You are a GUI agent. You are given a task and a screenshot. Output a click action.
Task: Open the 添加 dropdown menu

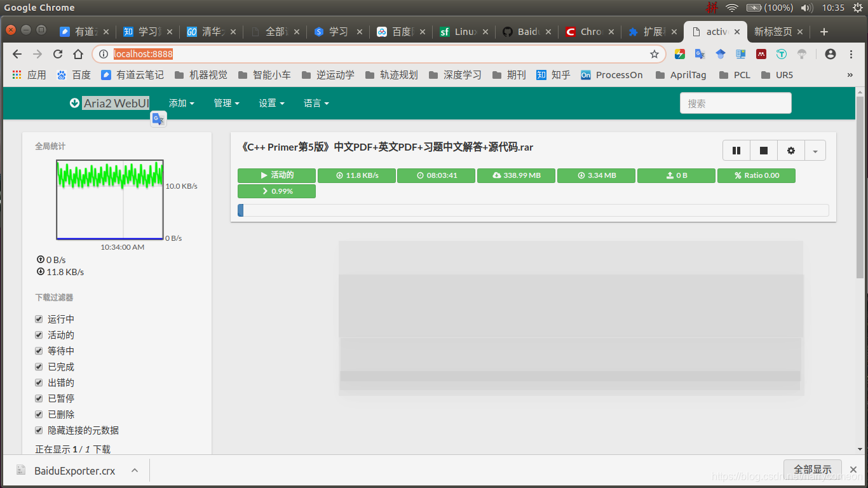[x=182, y=103]
